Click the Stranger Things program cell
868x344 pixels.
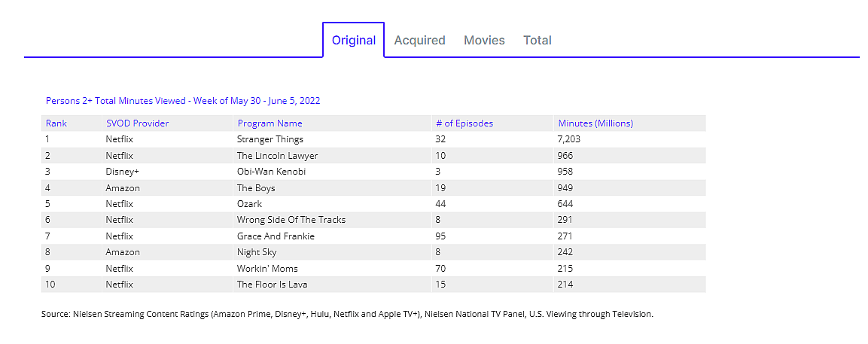tap(270, 139)
